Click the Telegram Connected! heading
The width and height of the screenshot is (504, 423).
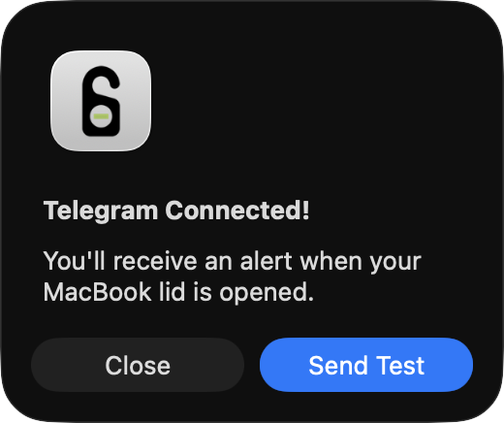176,211
